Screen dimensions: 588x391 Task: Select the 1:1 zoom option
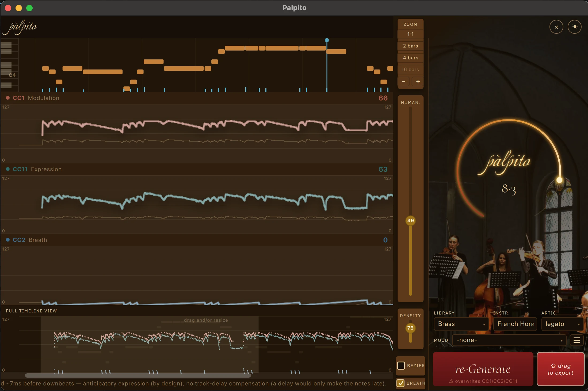(x=410, y=34)
